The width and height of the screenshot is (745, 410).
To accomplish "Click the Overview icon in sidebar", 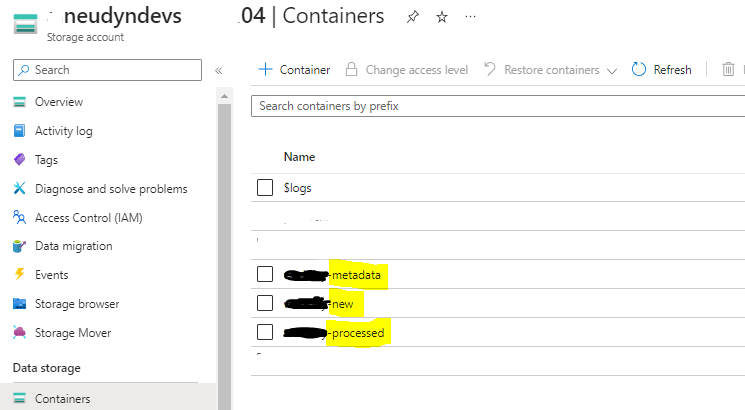I will (19, 102).
